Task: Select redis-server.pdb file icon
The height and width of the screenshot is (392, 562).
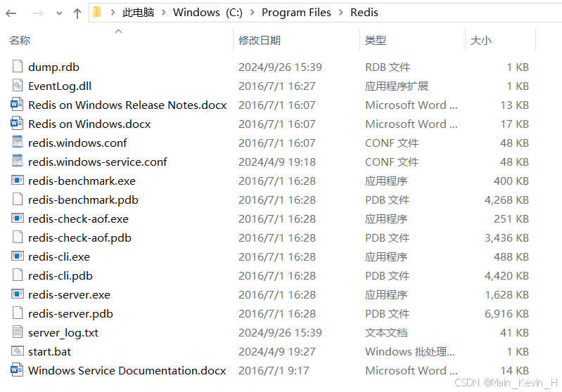Action: [18, 313]
